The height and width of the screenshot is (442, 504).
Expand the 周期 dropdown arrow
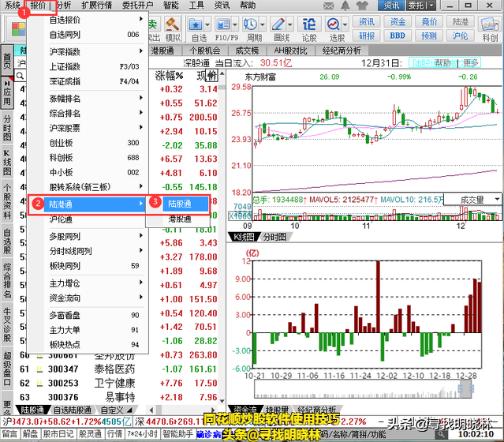tap(263, 24)
